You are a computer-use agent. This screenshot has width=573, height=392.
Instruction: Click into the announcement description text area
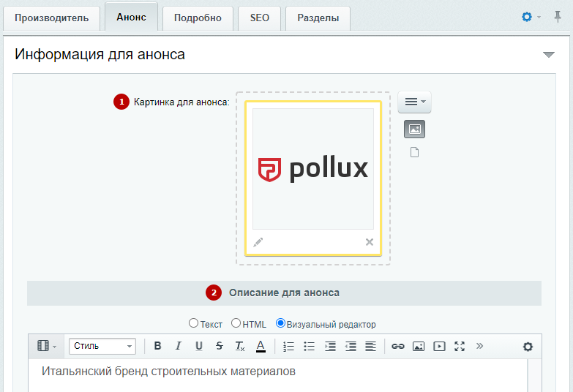(x=278, y=376)
